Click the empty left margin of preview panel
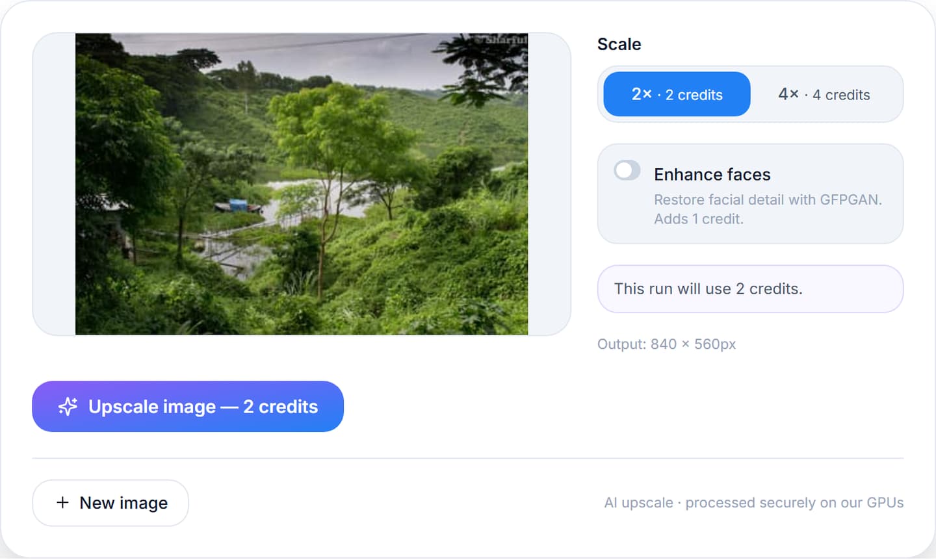Image resolution: width=936 pixels, height=560 pixels. [x=55, y=185]
